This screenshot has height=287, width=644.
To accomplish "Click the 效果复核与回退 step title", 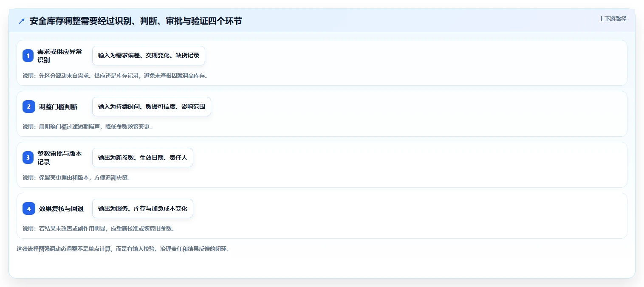I will 61,208.
